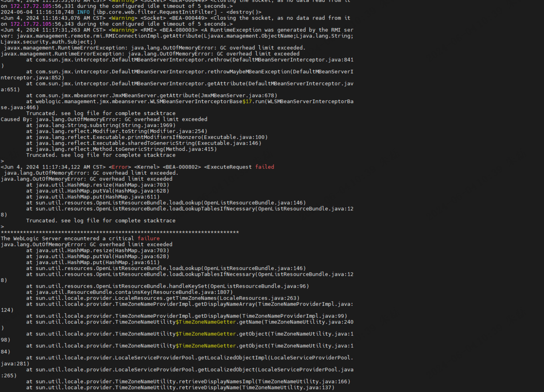
Task: Click the cyan INFO log level word
Action: coord(83,12)
